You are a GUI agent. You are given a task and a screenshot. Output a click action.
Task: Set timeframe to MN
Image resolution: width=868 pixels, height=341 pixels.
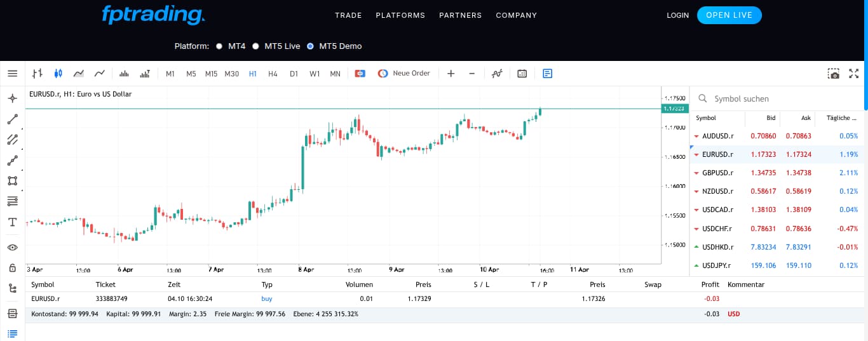click(x=335, y=74)
